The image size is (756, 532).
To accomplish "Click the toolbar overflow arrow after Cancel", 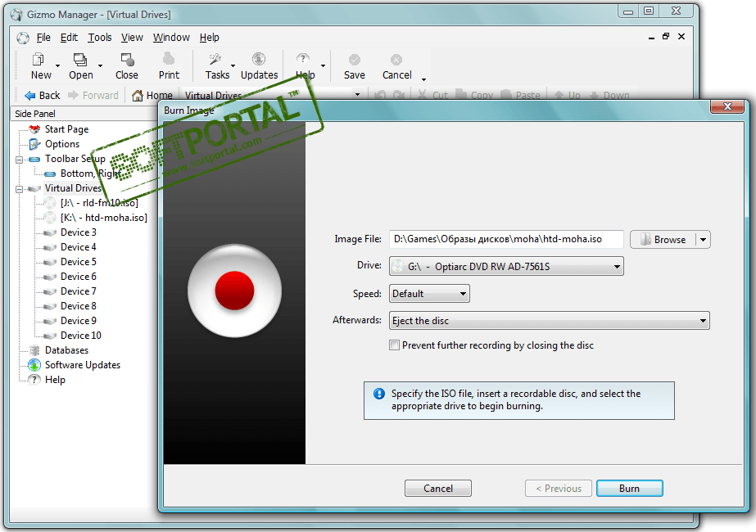I will point(423,79).
